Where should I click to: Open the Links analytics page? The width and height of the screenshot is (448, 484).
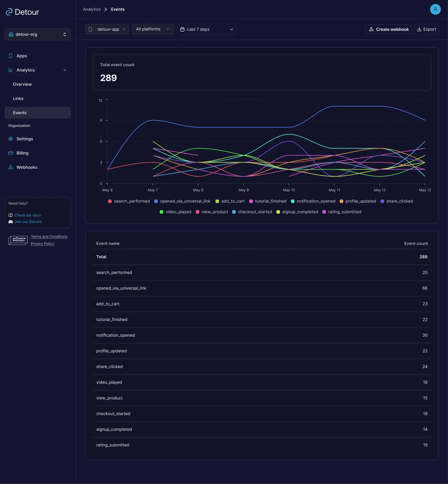(x=38, y=98)
